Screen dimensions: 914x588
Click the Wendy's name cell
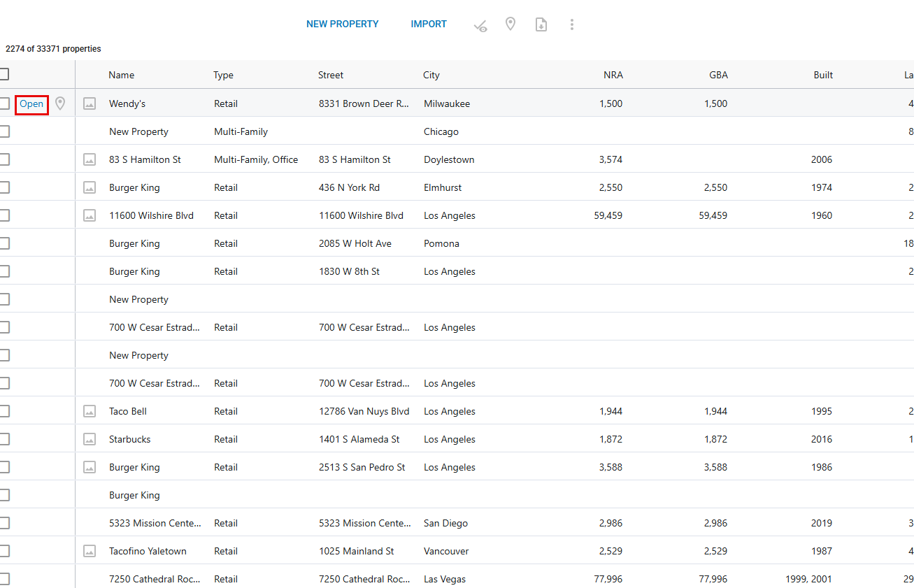pos(127,103)
